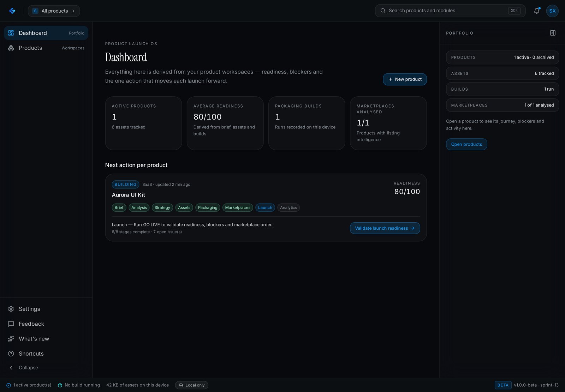Click the Settings gear icon
The width and height of the screenshot is (565, 392).
(x=11, y=309)
